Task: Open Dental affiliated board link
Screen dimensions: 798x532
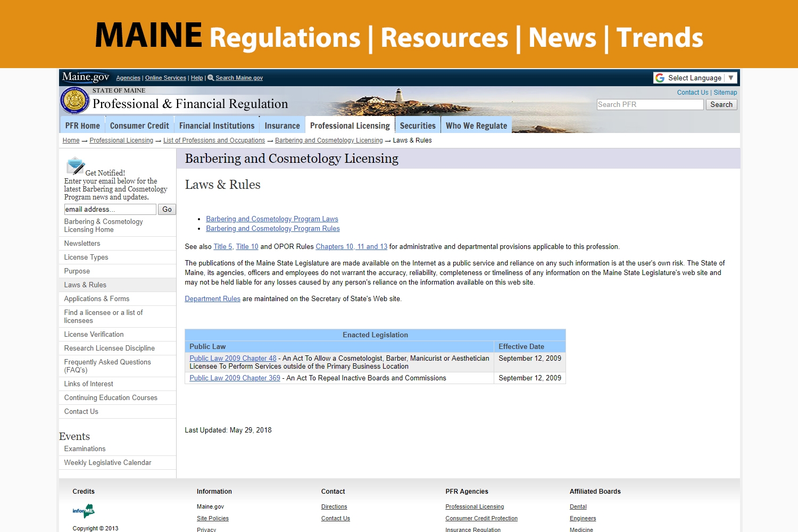Action: coord(578,506)
